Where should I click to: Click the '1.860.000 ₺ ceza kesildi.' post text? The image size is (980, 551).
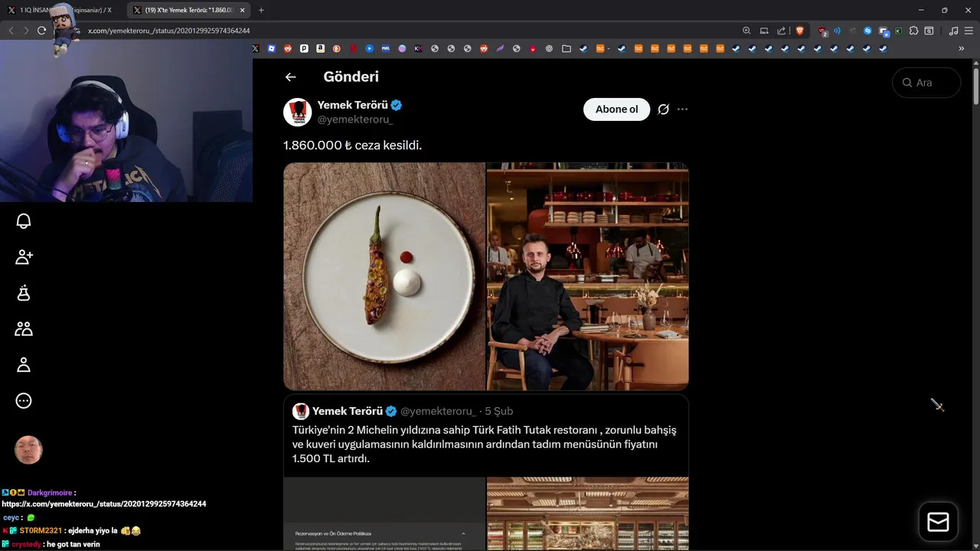tap(352, 145)
